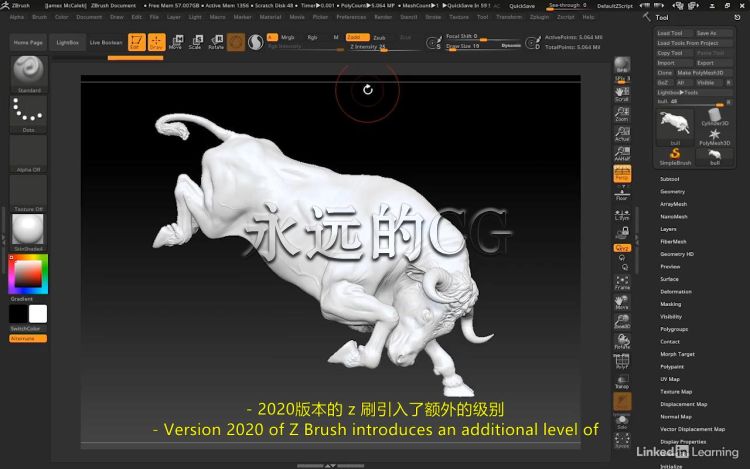This screenshot has height=469, width=750.
Task: Click the AAHalf icon
Action: (622, 153)
